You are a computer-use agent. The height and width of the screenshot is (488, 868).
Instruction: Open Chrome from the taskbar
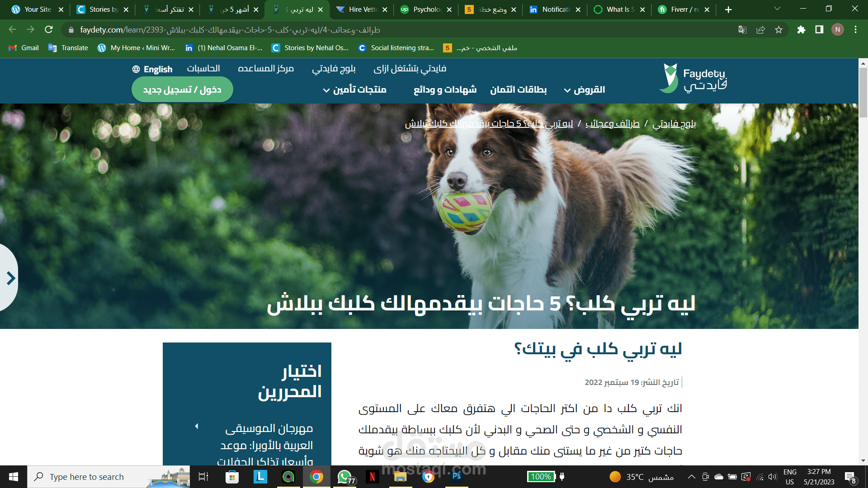click(316, 477)
